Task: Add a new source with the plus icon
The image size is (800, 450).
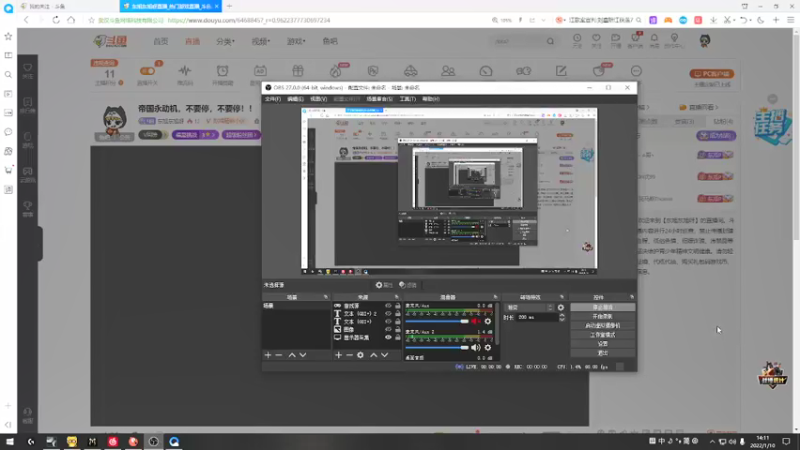Action: pos(338,355)
